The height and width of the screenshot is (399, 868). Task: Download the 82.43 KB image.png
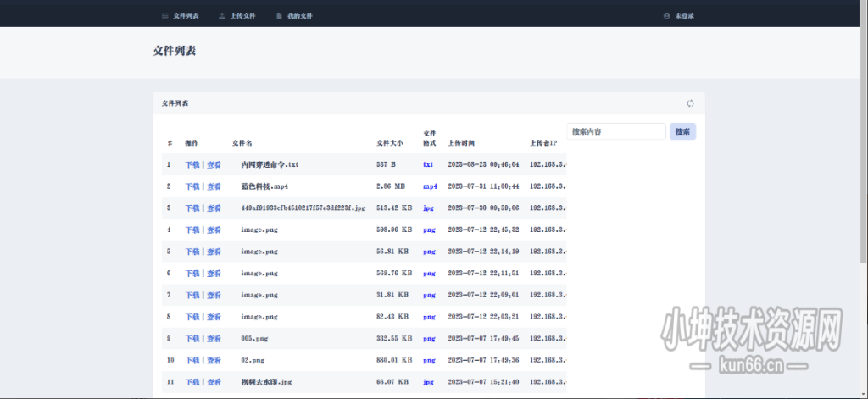pyautogui.click(x=192, y=317)
